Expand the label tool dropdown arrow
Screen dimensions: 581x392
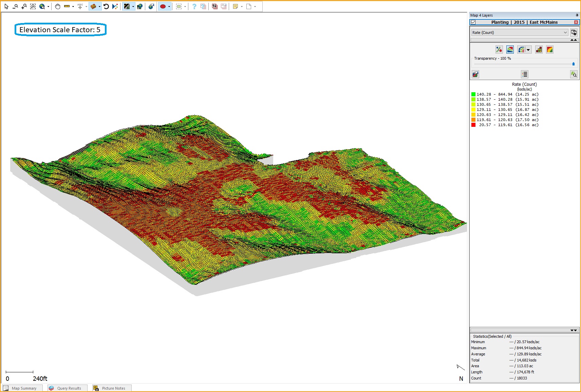point(86,6)
